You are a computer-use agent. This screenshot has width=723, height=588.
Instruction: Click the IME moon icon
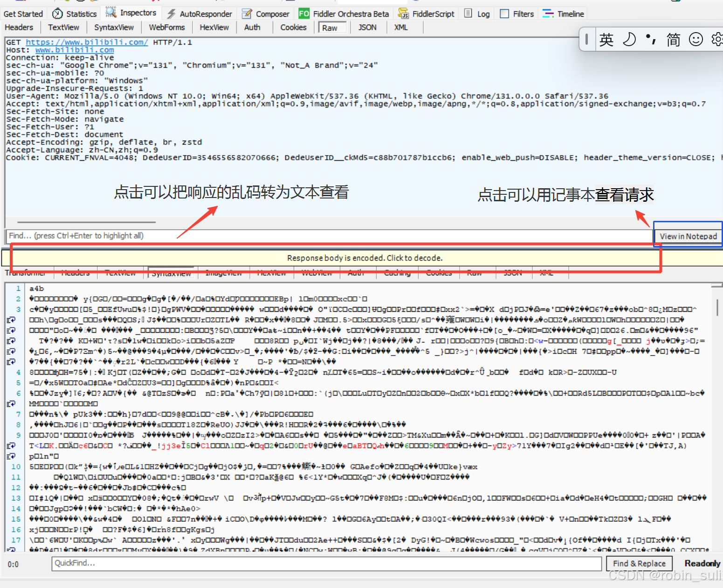(629, 40)
